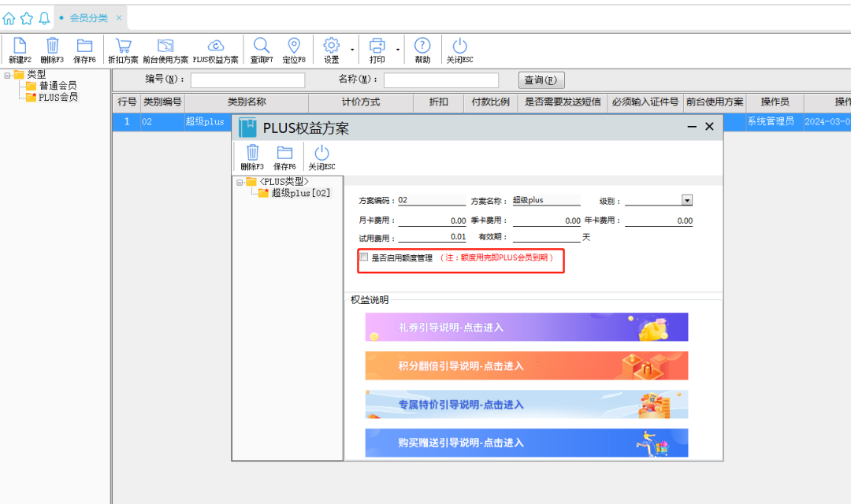Open 前台使用方案 from the toolbar

(165, 46)
